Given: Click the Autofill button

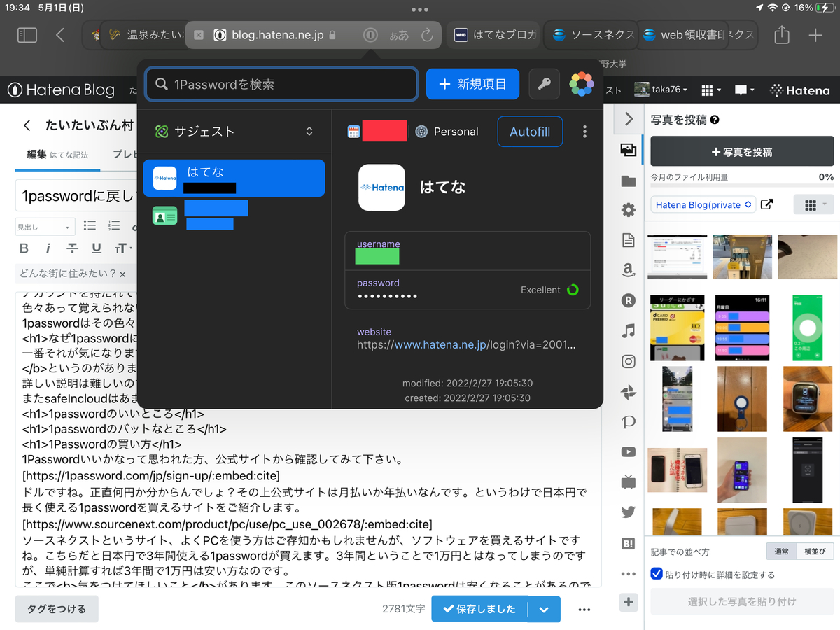Looking at the screenshot, I should [x=530, y=132].
